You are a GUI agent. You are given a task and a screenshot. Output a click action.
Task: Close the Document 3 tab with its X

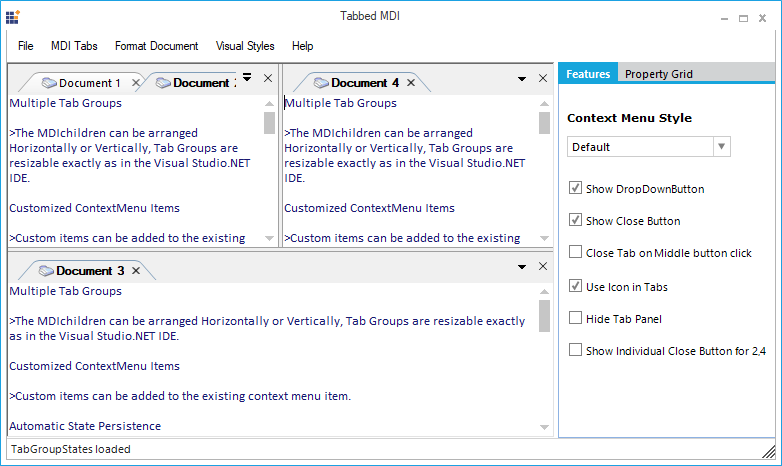click(136, 270)
